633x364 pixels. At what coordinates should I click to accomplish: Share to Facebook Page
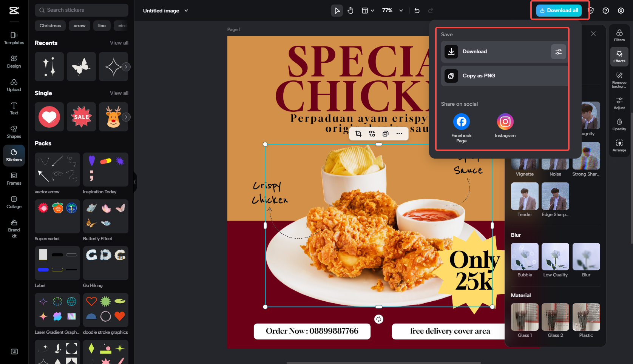coord(462,128)
